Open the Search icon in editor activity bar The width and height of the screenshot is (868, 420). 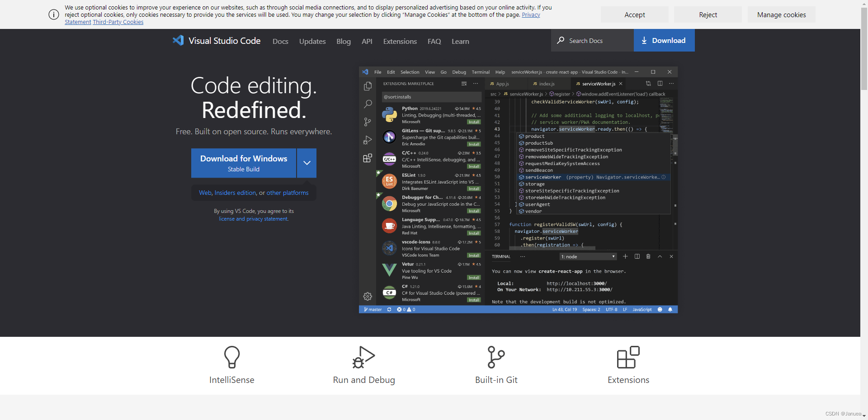368,104
